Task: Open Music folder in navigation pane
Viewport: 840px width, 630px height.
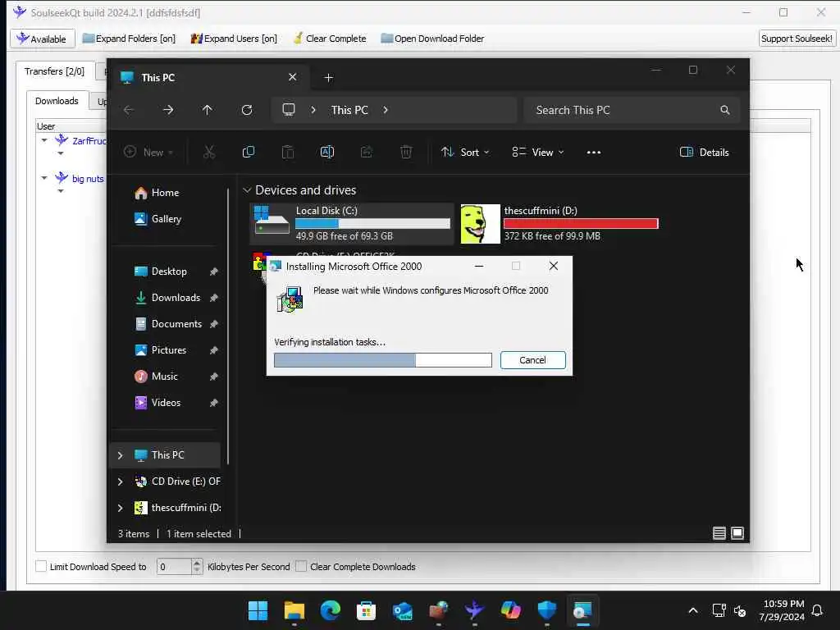Action: (x=164, y=376)
